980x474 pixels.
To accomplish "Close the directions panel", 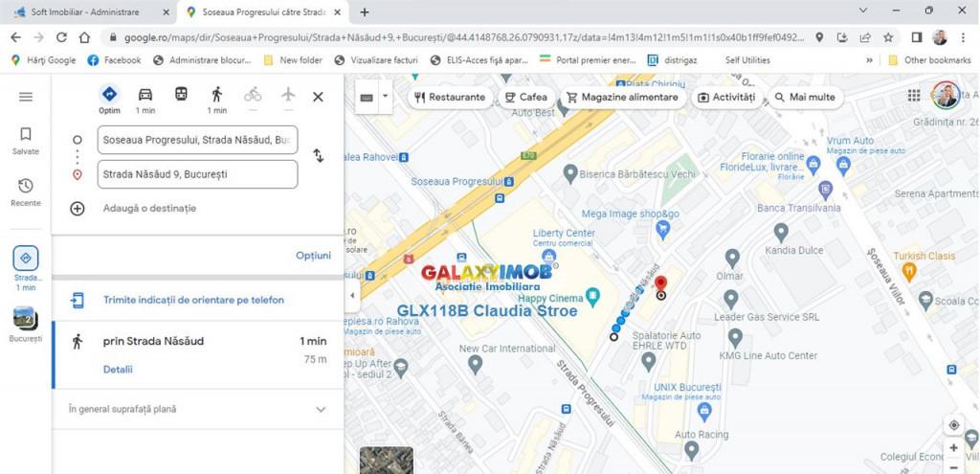I will click(x=319, y=97).
